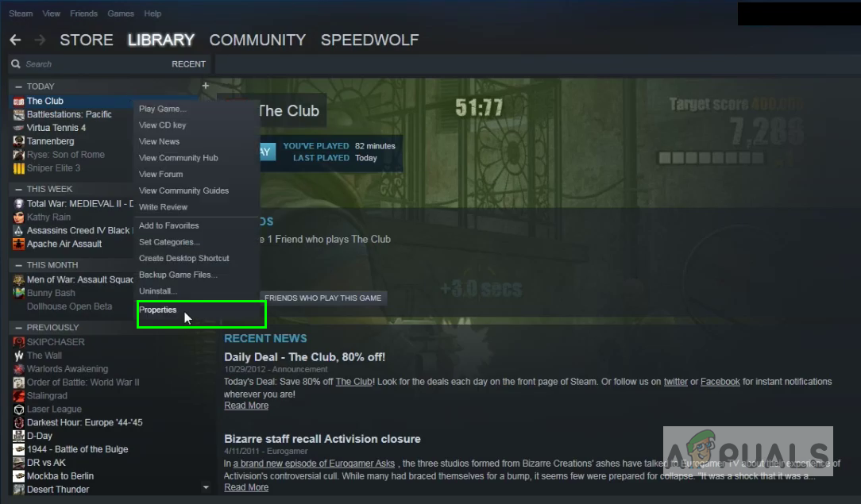Open the Friends menu in menu bar
The width and height of the screenshot is (861, 504).
tap(83, 13)
